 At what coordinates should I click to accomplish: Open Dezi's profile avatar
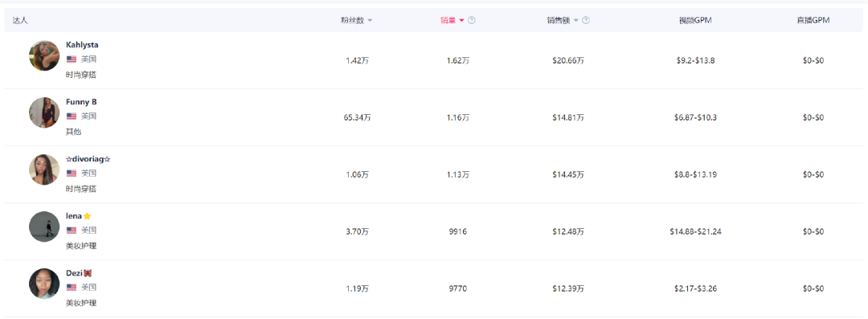(44, 284)
